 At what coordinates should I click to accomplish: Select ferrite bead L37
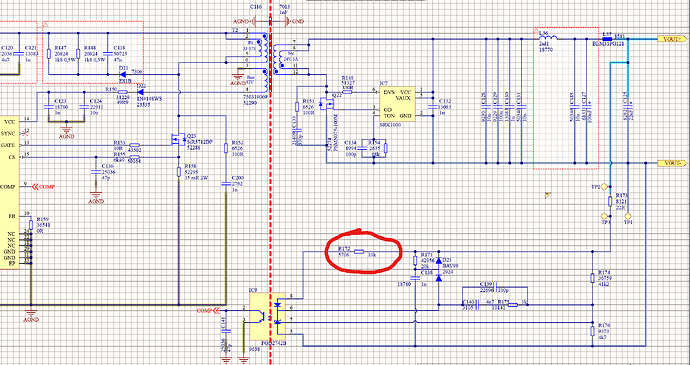coord(607,39)
